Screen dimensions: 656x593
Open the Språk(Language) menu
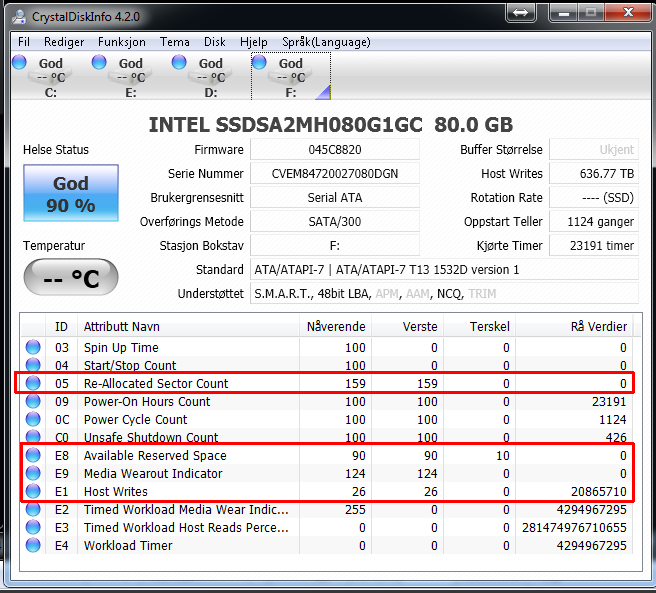point(326,42)
